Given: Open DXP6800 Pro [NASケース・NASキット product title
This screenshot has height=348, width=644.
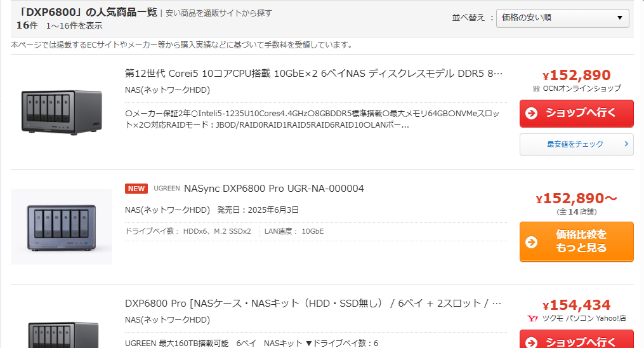Looking at the screenshot, I should [x=313, y=304].
